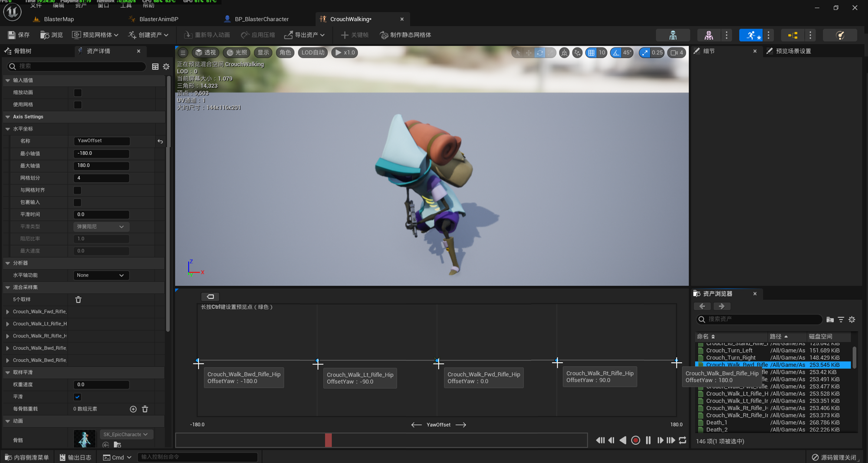Image resolution: width=868 pixels, height=463 pixels.
Task: Click the 光照 view mode button
Action: point(237,53)
